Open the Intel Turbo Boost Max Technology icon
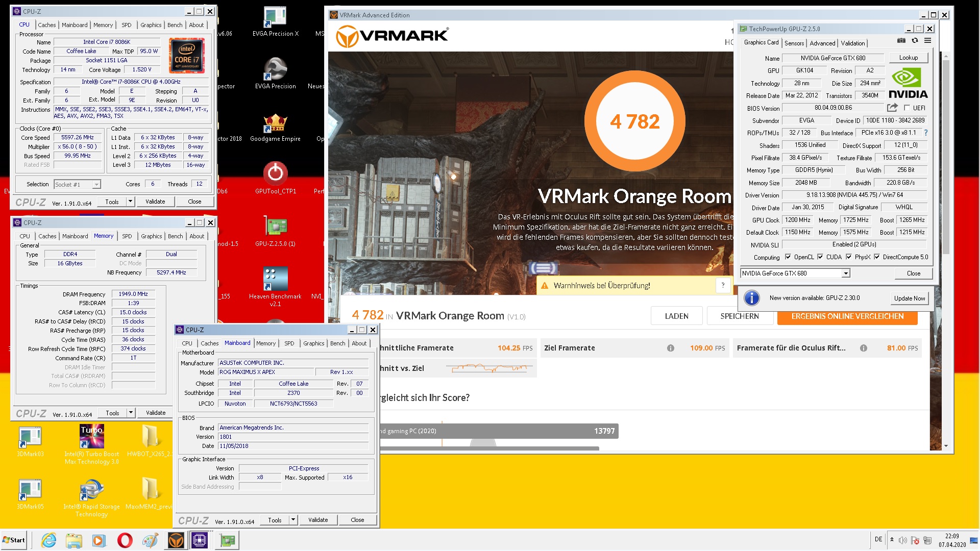The height and width of the screenshot is (551, 980). tap(92, 444)
